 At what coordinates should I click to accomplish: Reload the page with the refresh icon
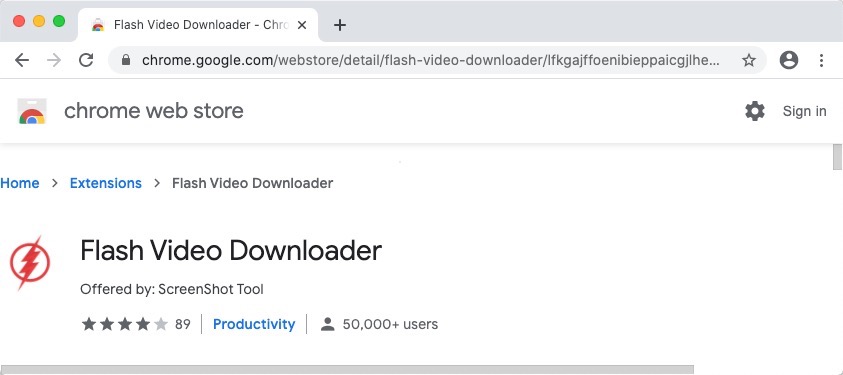tap(86, 60)
